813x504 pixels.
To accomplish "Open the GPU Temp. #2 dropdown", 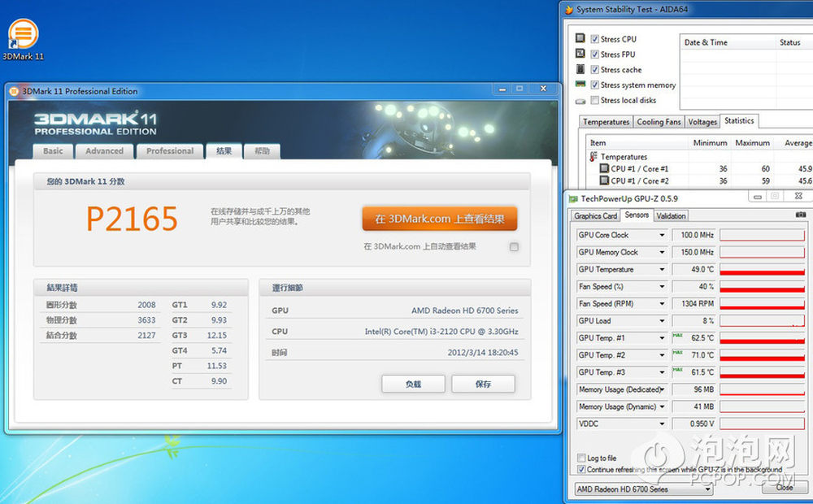I will click(662, 354).
